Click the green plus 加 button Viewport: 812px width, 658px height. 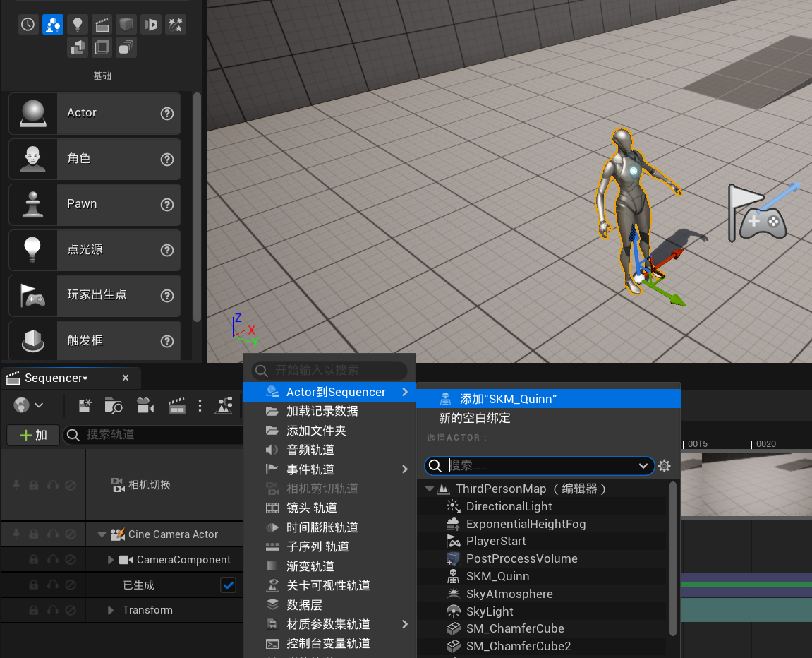pyautogui.click(x=33, y=435)
